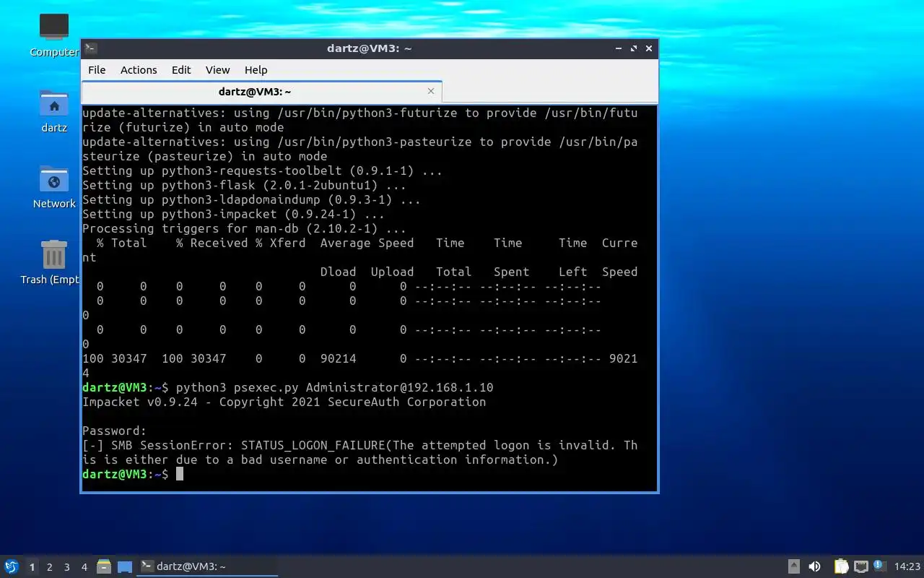Click the blue show desktop panel icon
The width and height of the screenshot is (924, 578).
(125, 567)
